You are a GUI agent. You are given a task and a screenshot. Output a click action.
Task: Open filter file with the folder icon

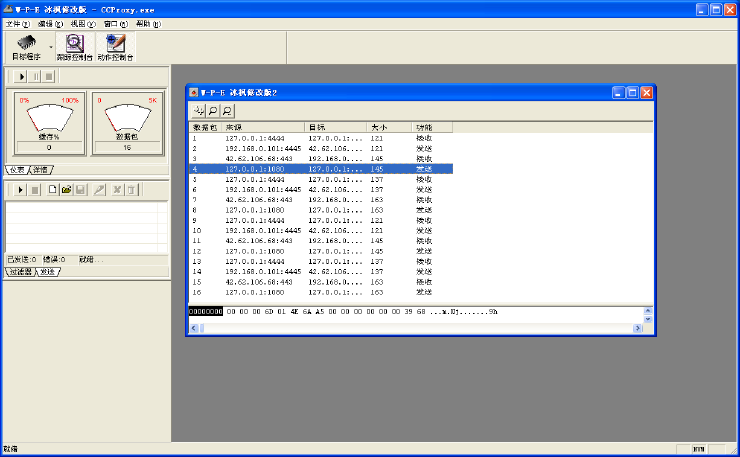point(67,190)
